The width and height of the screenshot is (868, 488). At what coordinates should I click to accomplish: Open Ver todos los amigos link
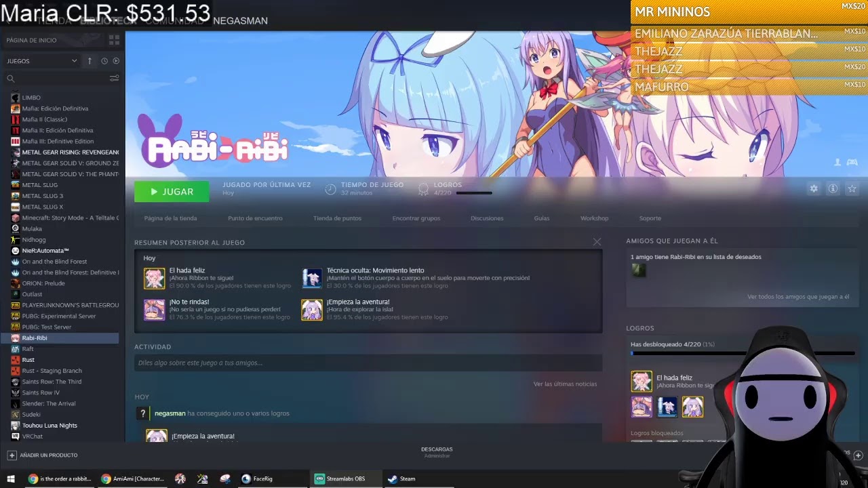(x=798, y=297)
